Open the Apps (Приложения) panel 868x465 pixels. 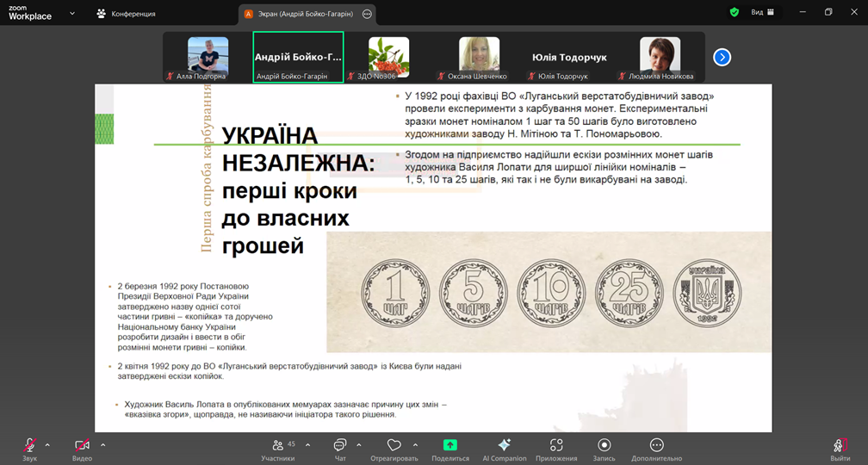(555, 445)
